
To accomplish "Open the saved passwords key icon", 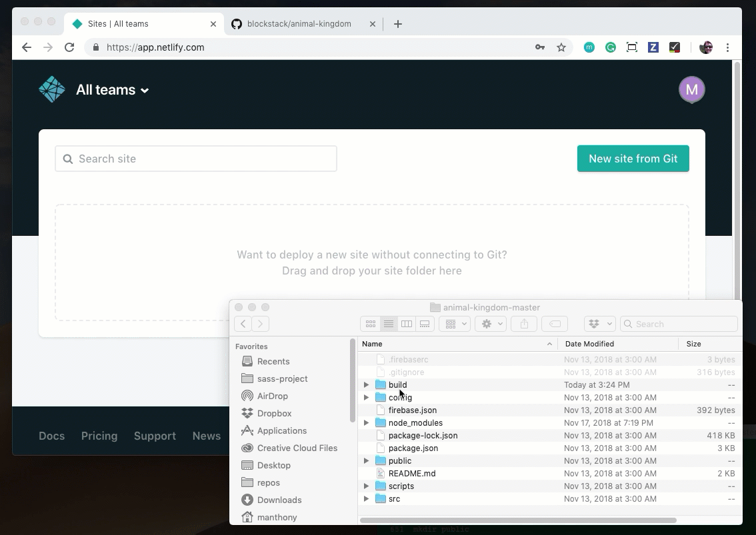I will coord(540,47).
